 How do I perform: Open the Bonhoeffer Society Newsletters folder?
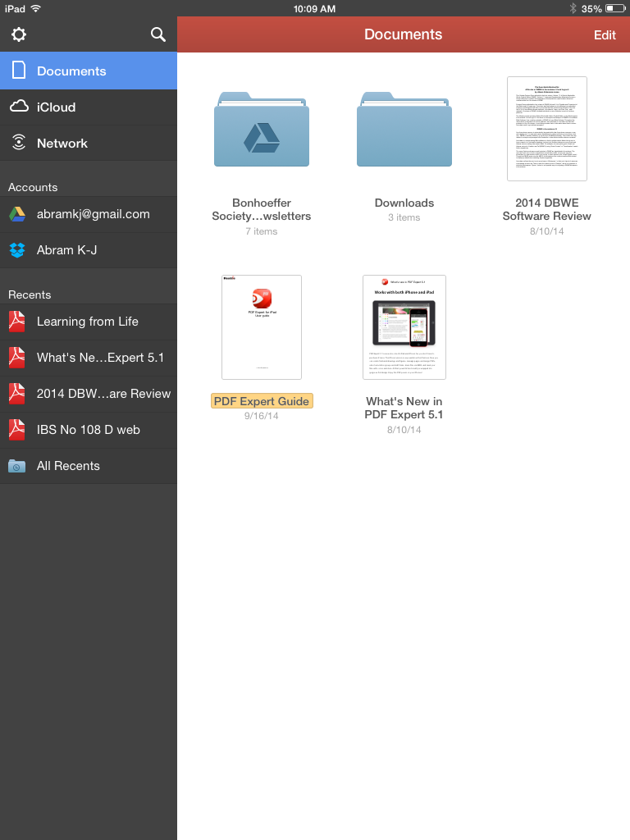[x=262, y=130]
